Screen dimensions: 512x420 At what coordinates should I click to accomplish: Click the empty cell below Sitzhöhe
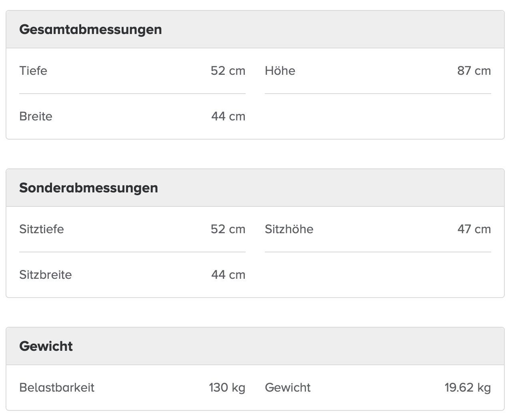coord(378,275)
